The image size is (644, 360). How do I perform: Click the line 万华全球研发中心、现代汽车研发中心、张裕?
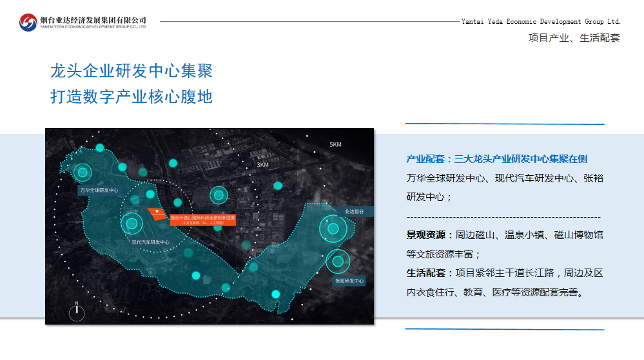click(x=505, y=178)
